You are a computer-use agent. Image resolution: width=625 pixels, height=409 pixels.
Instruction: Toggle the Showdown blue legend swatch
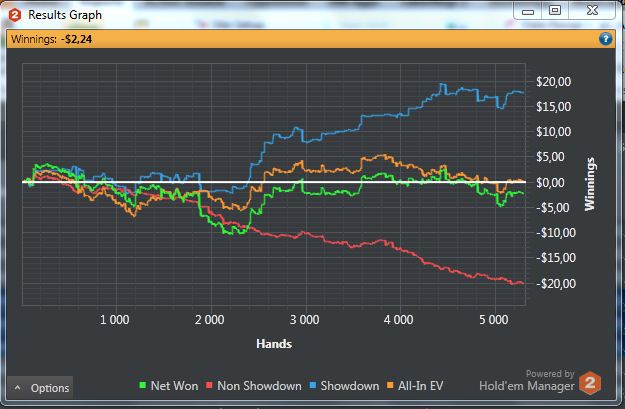coord(313,385)
